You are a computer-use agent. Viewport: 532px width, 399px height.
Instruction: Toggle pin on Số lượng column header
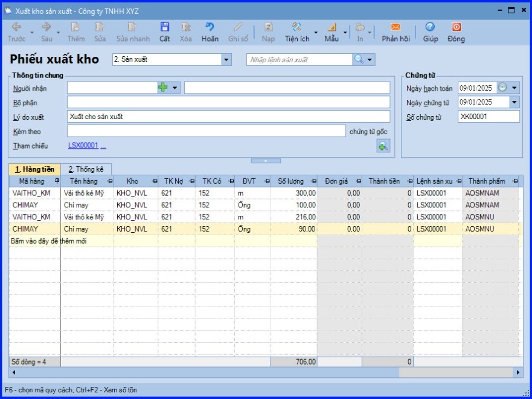point(312,181)
